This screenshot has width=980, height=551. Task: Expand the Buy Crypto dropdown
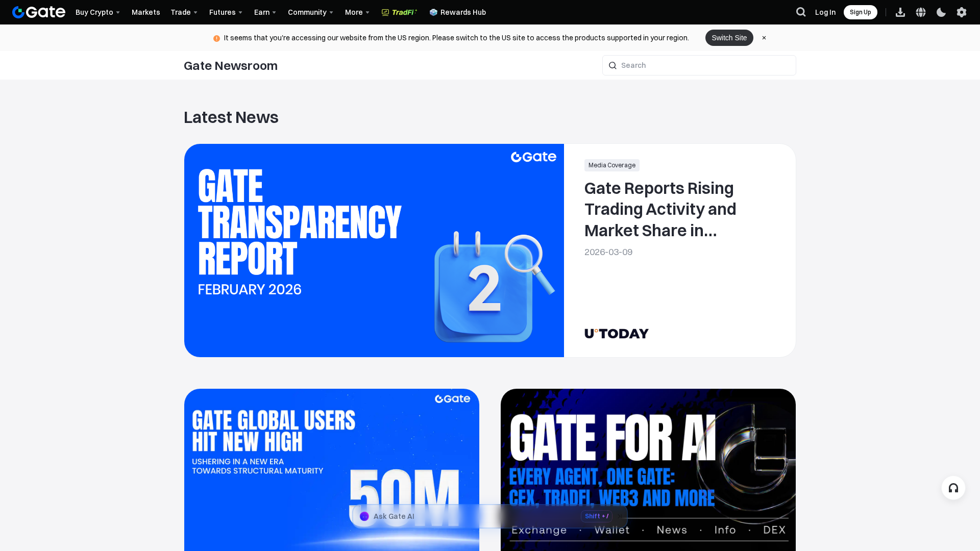point(97,12)
